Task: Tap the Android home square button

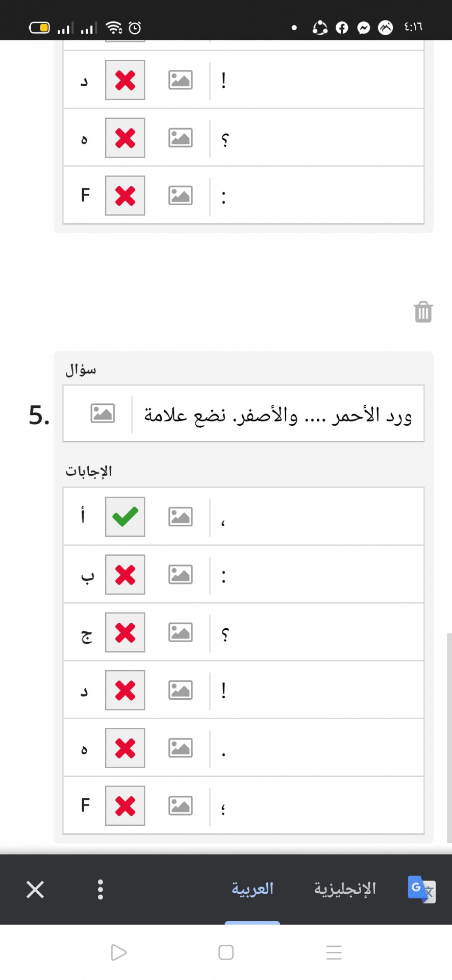Action: pyautogui.click(x=226, y=952)
